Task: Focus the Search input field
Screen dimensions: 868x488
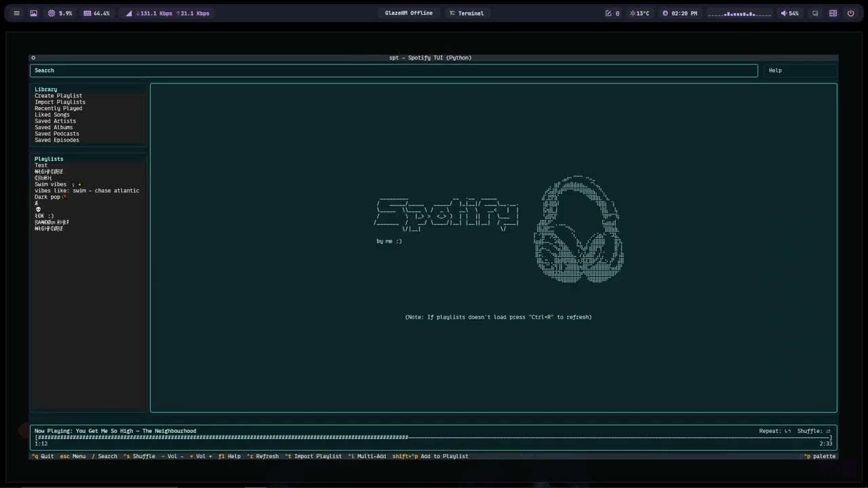Action: 394,70
